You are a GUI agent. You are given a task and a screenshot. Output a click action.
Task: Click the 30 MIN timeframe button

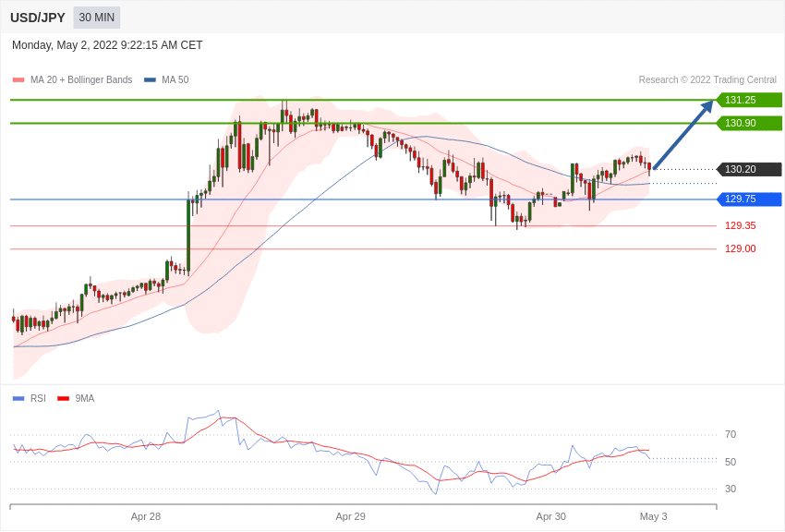point(97,18)
